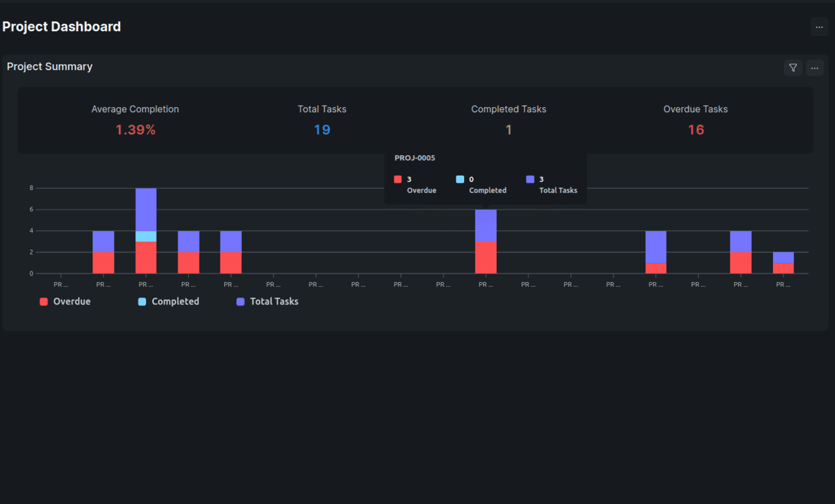Viewport: 835px width, 504px height.
Task: Click the red square in the PROJ-0005 tooltip
Action: pos(398,179)
